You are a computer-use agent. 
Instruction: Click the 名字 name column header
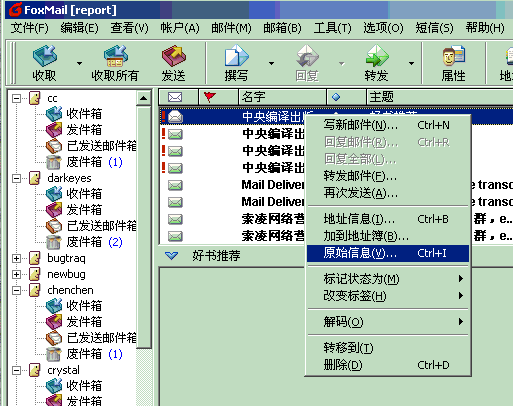[282, 97]
